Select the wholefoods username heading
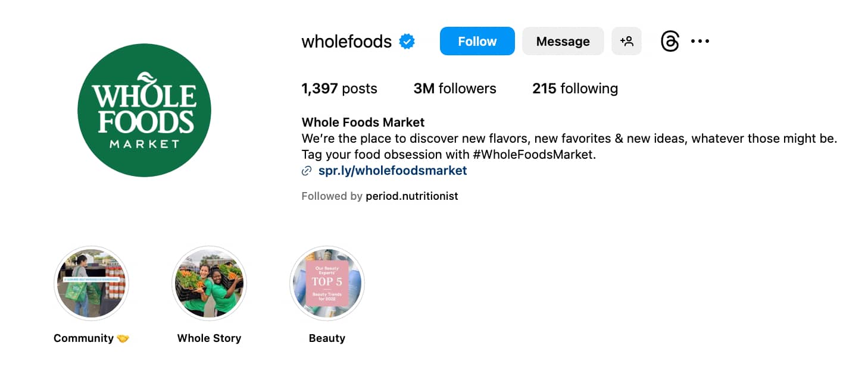The height and width of the screenshot is (377, 868). point(346,40)
